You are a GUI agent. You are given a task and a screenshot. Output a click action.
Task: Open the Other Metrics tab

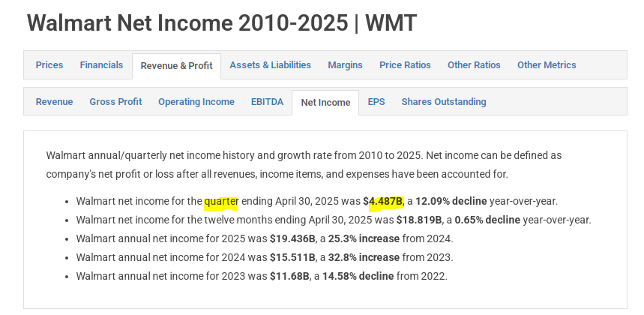click(547, 65)
